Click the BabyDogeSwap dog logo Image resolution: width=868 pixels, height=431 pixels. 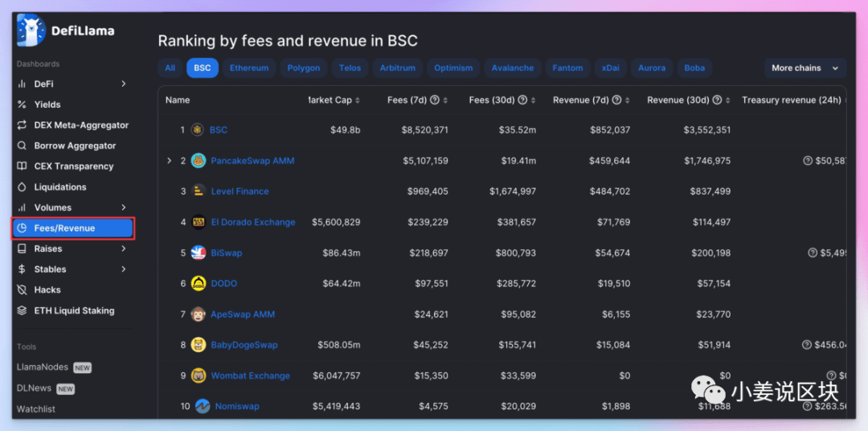pyautogui.click(x=199, y=345)
